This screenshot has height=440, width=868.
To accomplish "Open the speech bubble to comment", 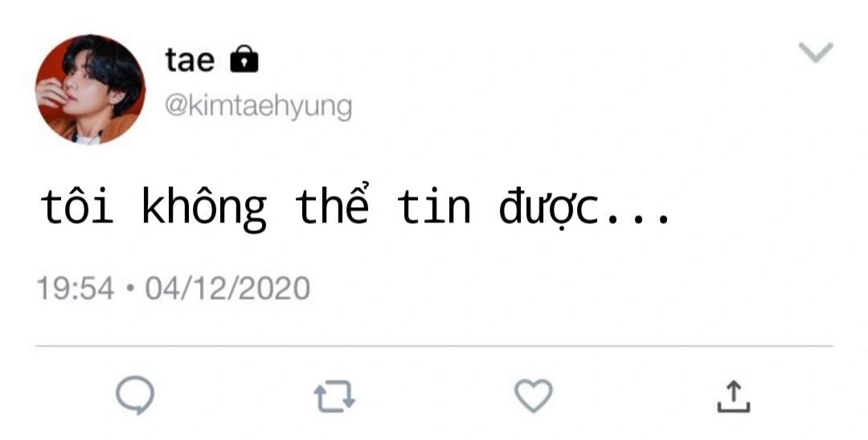I will coord(135,395).
